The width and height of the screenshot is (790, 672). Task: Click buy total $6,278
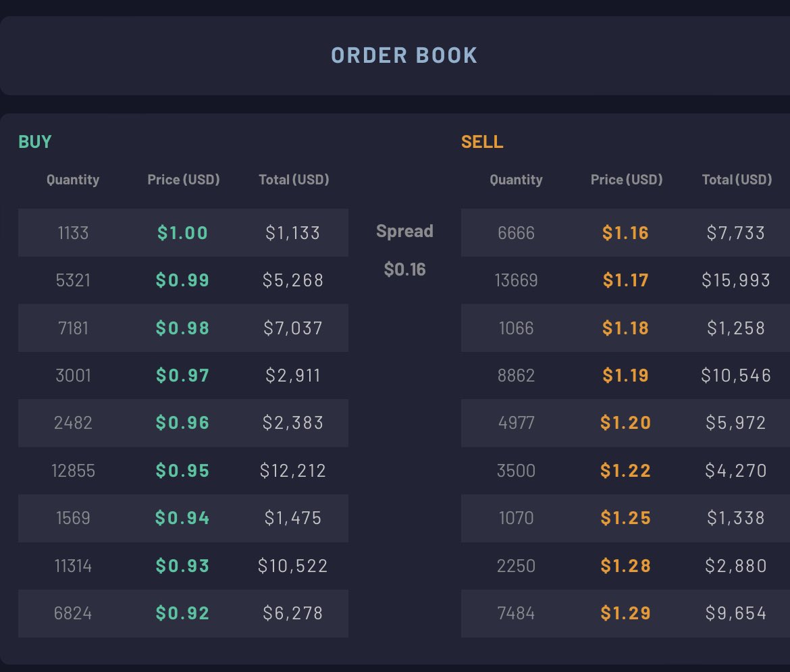coord(293,613)
